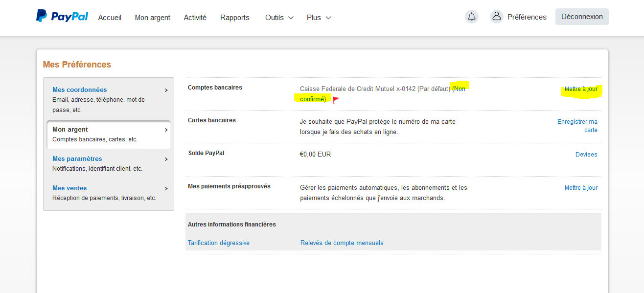Open the notifications bell icon
This screenshot has height=293, width=644.
tap(471, 17)
